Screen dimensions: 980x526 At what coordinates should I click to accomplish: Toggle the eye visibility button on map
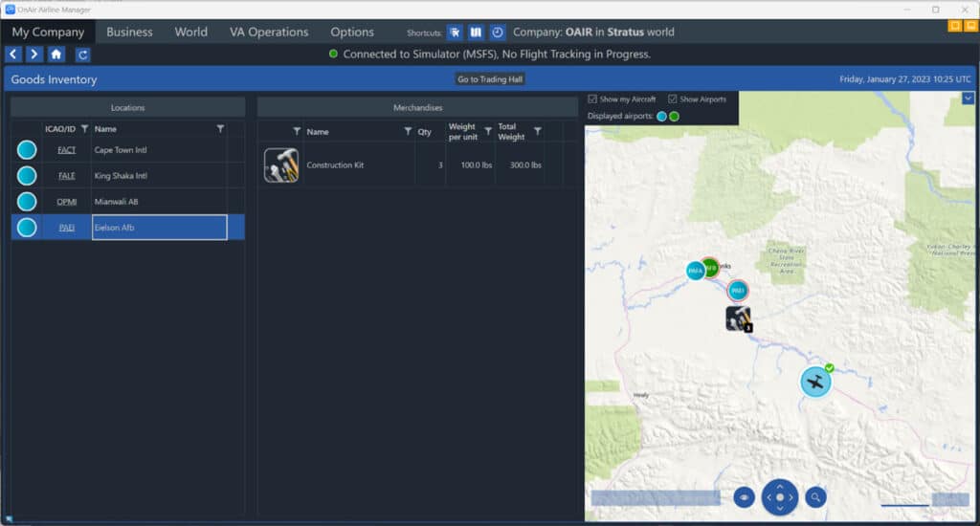pos(744,496)
